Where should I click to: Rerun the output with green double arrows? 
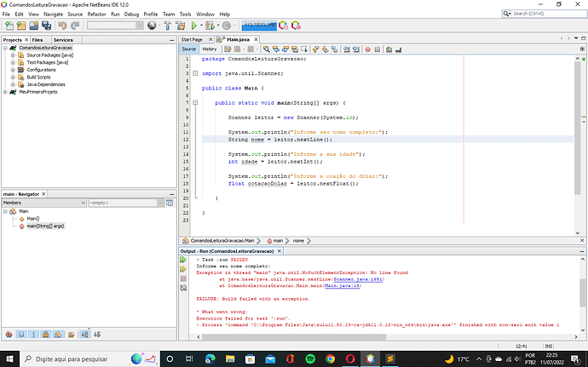click(x=183, y=260)
